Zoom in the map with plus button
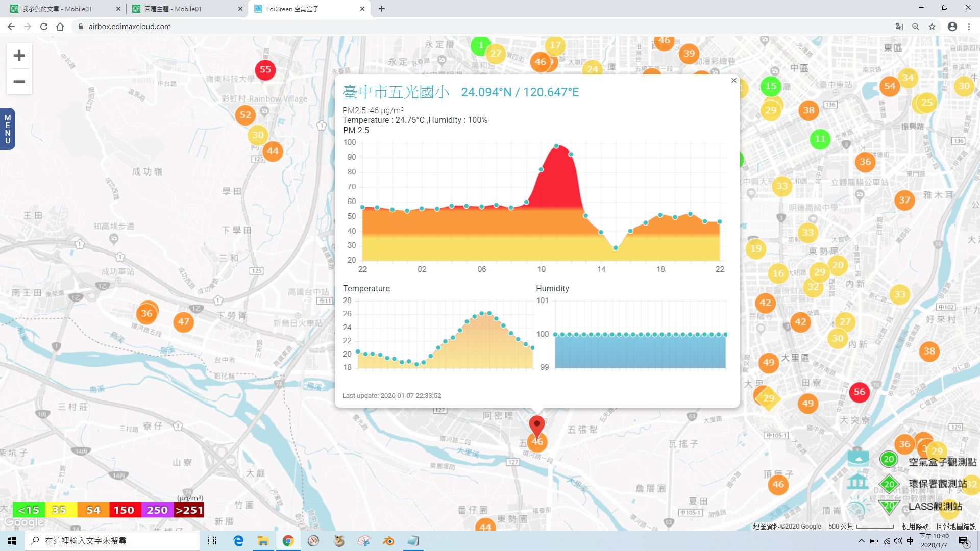 point(19,56)
